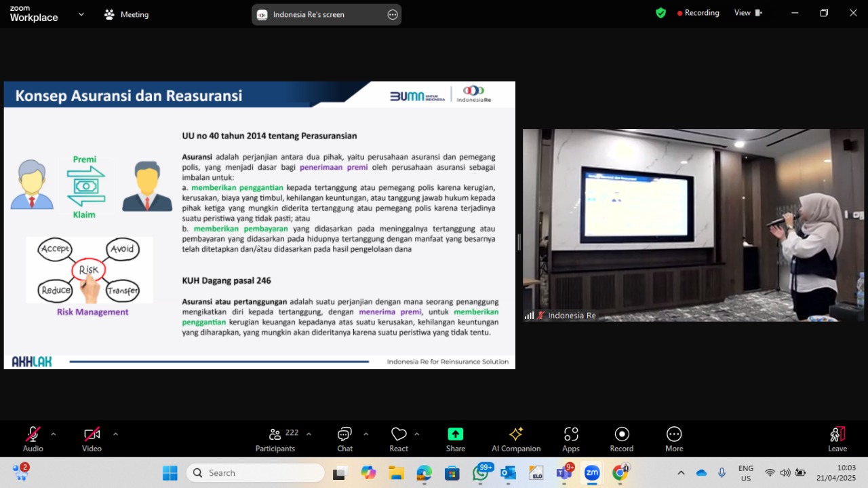
Task: Click the green Share screen icon
Action: (455, 434)
